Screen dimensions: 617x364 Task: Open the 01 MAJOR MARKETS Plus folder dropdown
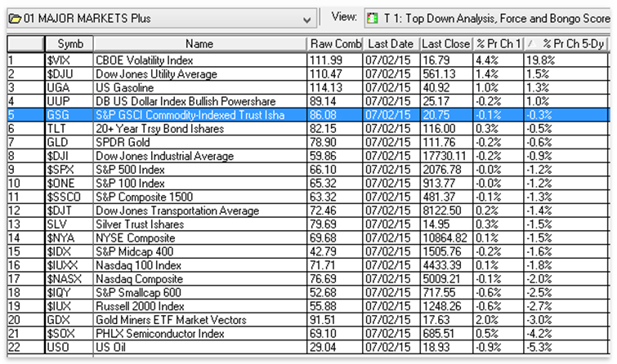point(307,20)
